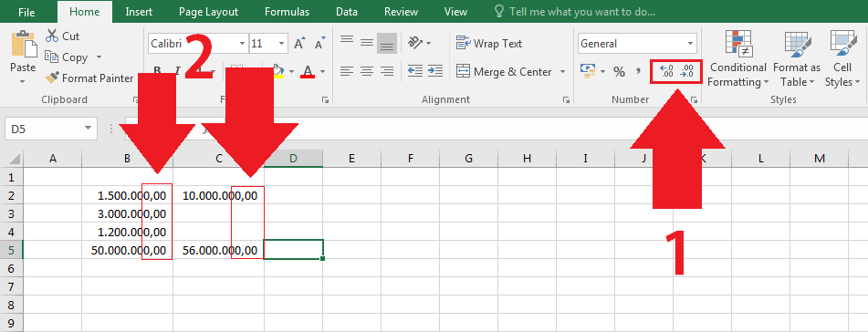
Task: Switch to the Insert tab
Action: 140,12
